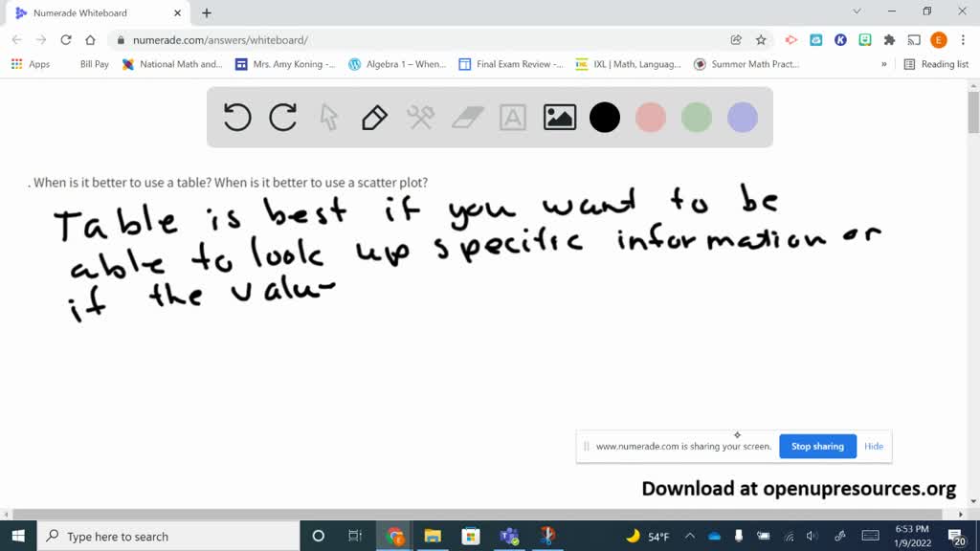This screenshot has height=551, width=980.
Task: Open the Final Exam Review bookmark
Action: pos(510,64)
